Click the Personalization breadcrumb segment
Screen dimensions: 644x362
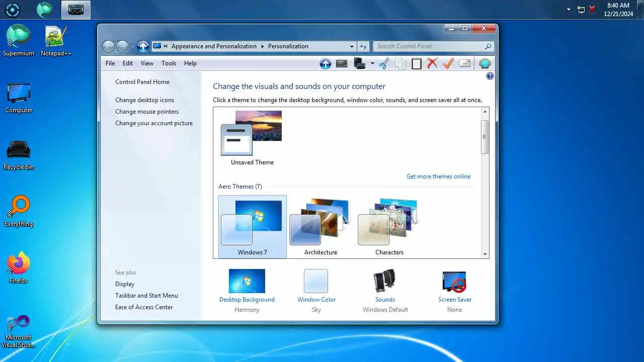[288, 46]
